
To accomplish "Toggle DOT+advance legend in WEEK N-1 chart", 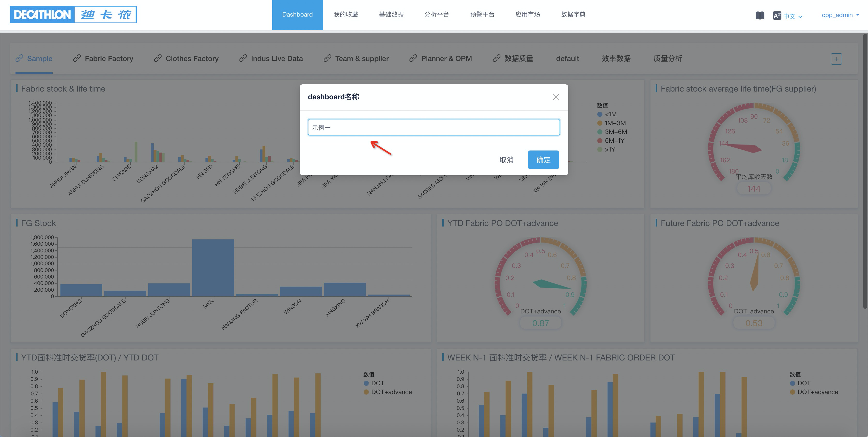I will (814, 392).
